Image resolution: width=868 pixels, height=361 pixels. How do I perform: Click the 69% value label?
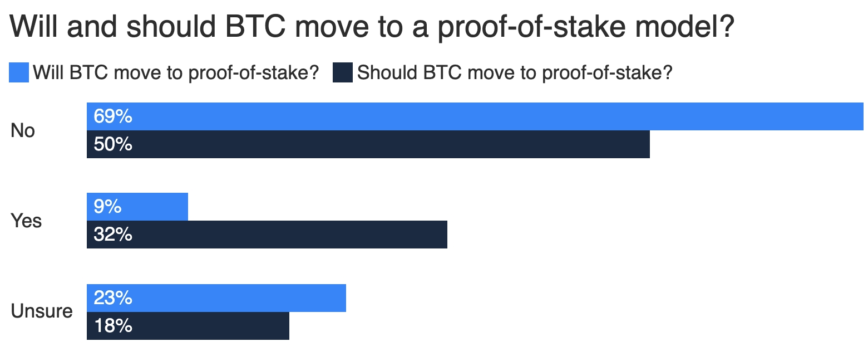(113, 116)
